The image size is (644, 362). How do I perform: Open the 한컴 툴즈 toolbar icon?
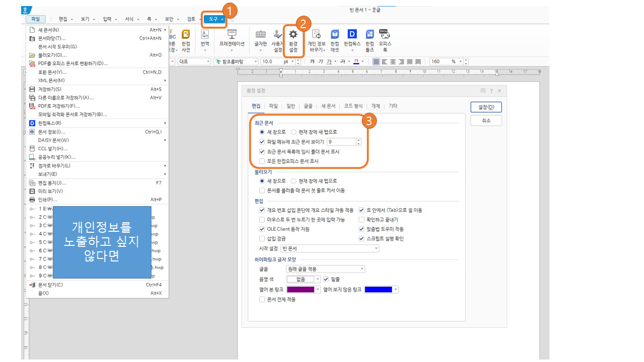pos(369,39)
